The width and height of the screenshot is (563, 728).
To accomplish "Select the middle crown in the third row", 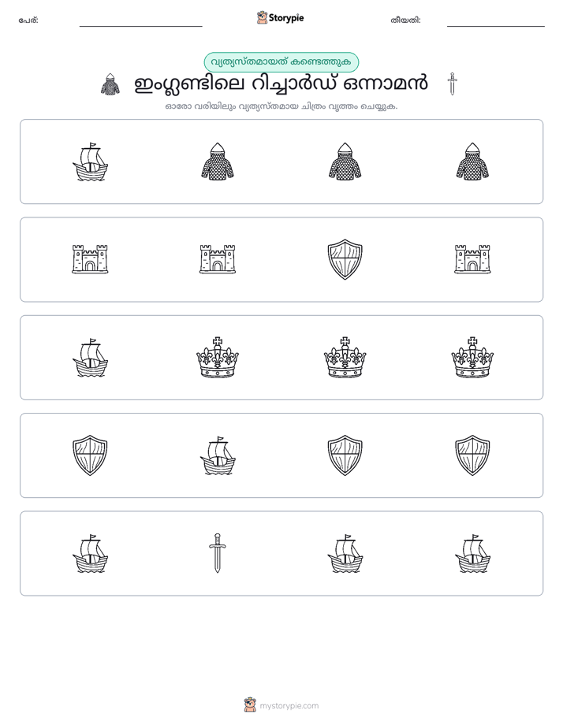I will tap(345, 357).
